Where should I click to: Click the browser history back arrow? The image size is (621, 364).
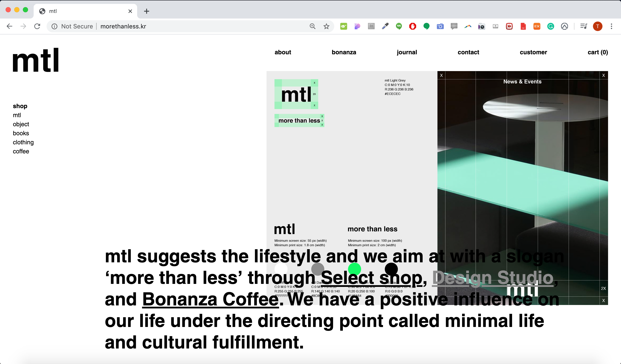coord(9,26)
